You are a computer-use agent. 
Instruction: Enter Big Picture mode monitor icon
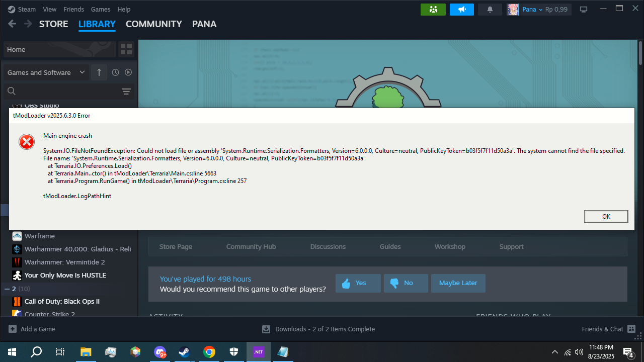(x=584, y=9)
